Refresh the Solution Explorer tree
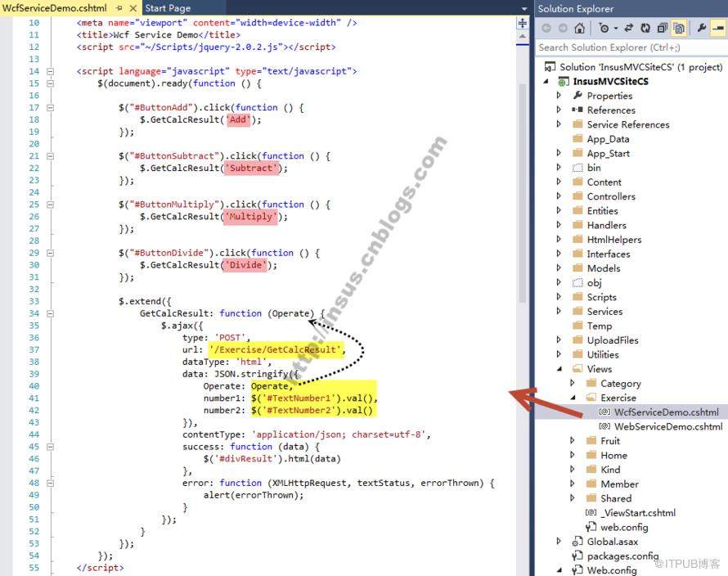Image resolution: width=728 pixels, height=576 pixels. coord(645,29)
